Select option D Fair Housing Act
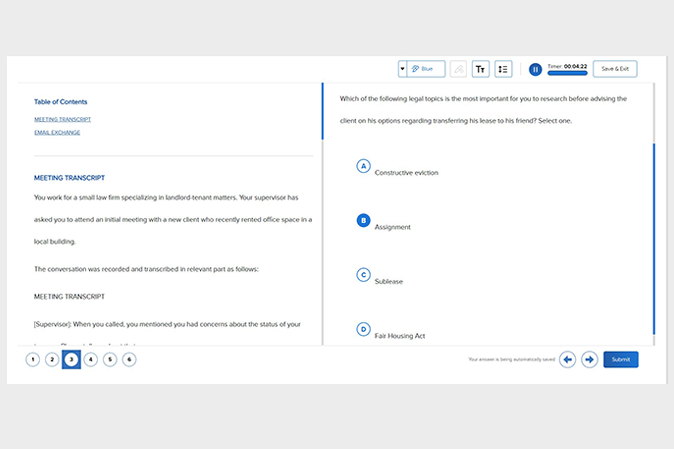This screenshot has height=449, width=674. pyautogui.click(x=364, y=329)
